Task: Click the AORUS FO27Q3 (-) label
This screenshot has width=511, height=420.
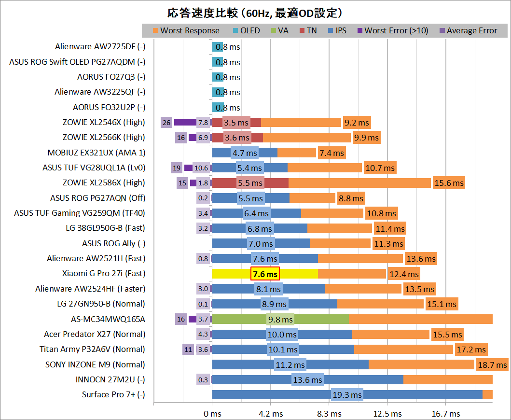Action: 111,77
